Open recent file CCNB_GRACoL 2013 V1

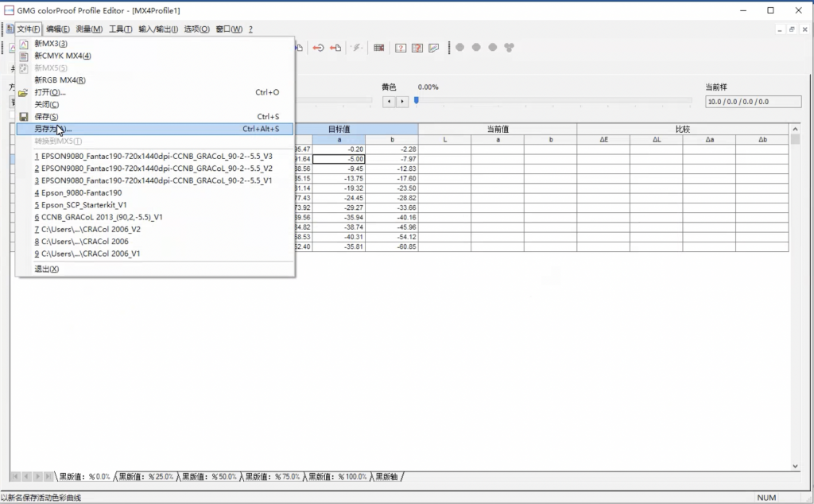click(x=155, y=217)
